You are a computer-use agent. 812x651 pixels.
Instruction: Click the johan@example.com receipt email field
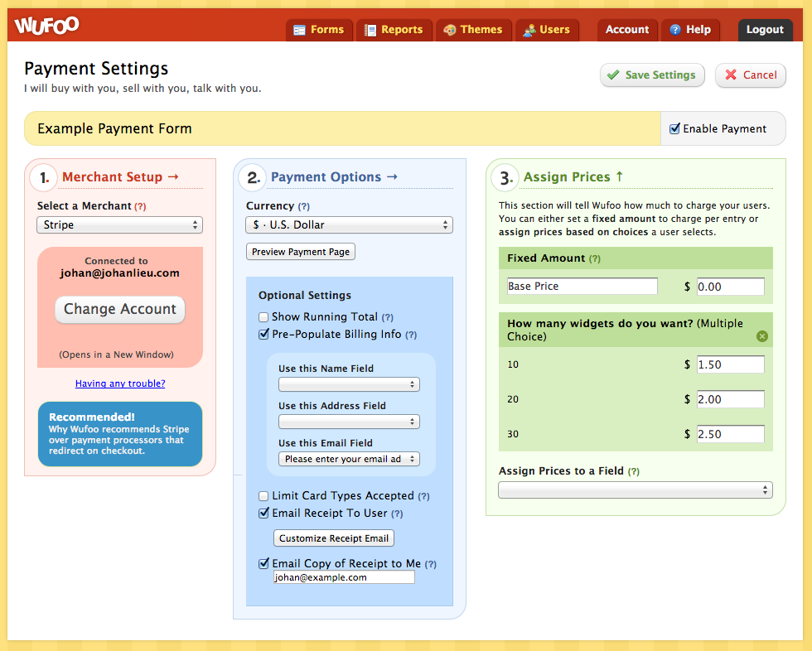[x=344, y=577]
